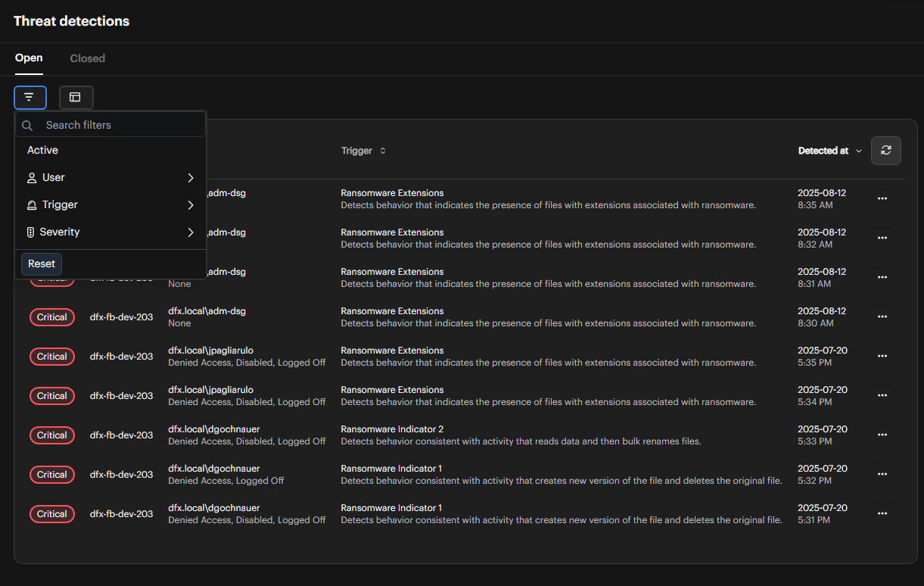924x586 pixels.
Task: Open more options for the 8:32 AM detection
Action: point(882,238)
